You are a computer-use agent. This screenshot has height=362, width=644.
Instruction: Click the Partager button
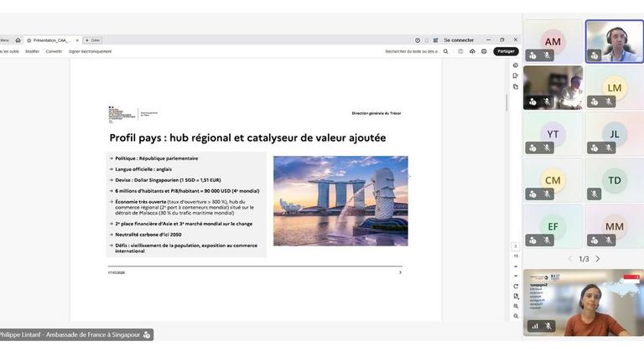coord(506,51)
